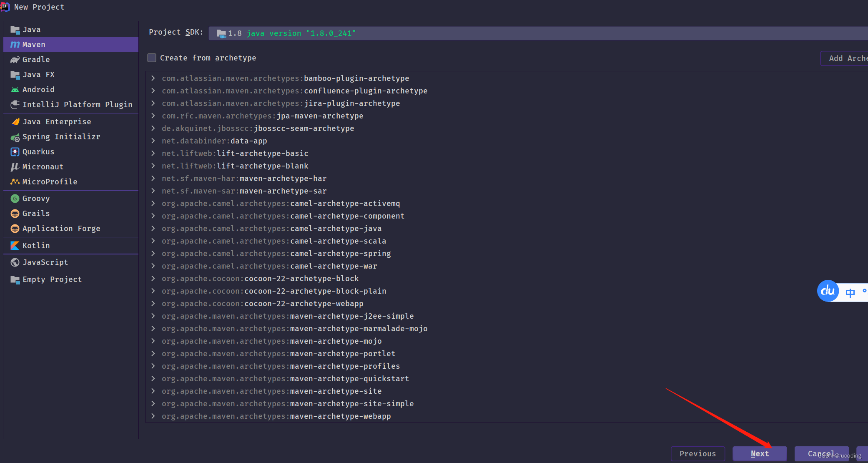
Task: Expand the camel-archetype-activemq node
Action: pos(153,204)
